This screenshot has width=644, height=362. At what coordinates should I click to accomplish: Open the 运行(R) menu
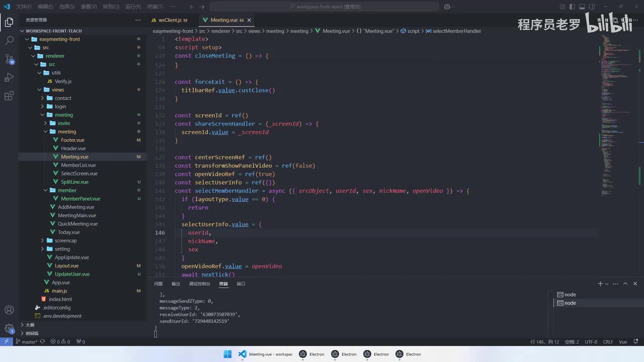(133, 7)
